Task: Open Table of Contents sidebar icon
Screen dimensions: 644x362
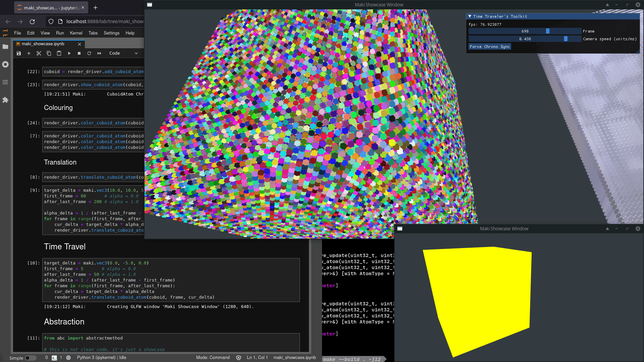Action: (5, 82)
